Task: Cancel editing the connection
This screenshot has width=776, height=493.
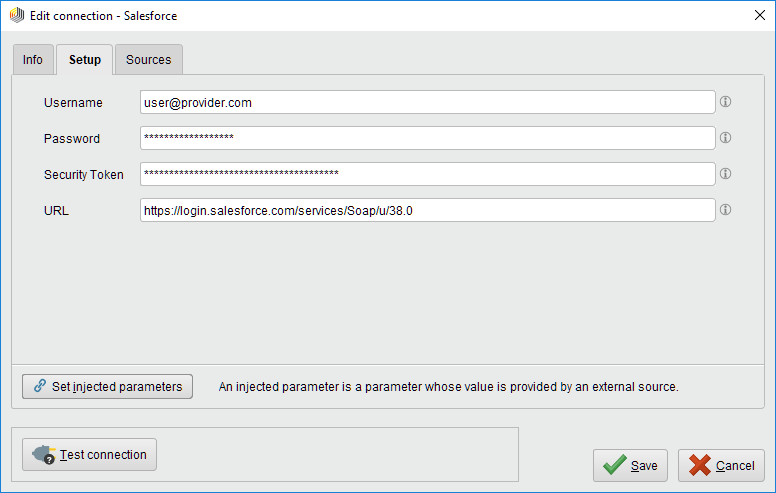Action: 721,465
